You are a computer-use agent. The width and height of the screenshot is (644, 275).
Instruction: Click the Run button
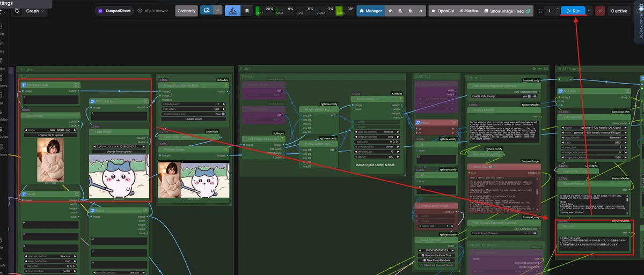pyautogui.click(x=574, y=11)
